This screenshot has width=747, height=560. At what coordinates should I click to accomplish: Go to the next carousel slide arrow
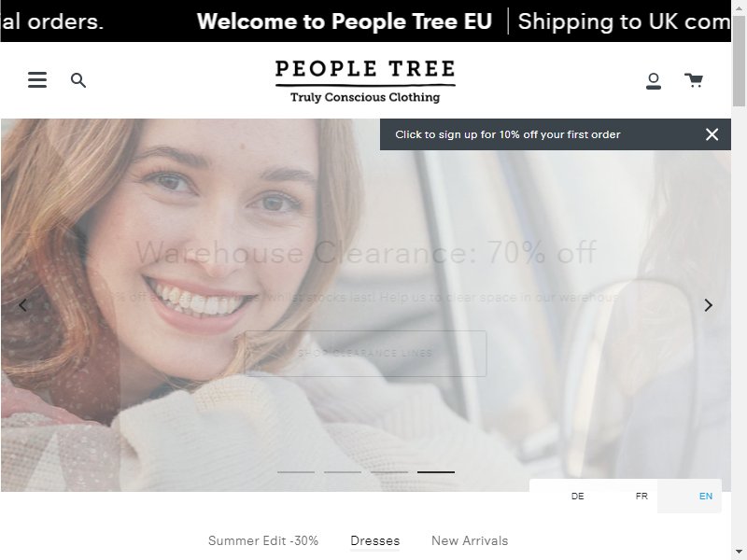709,305
